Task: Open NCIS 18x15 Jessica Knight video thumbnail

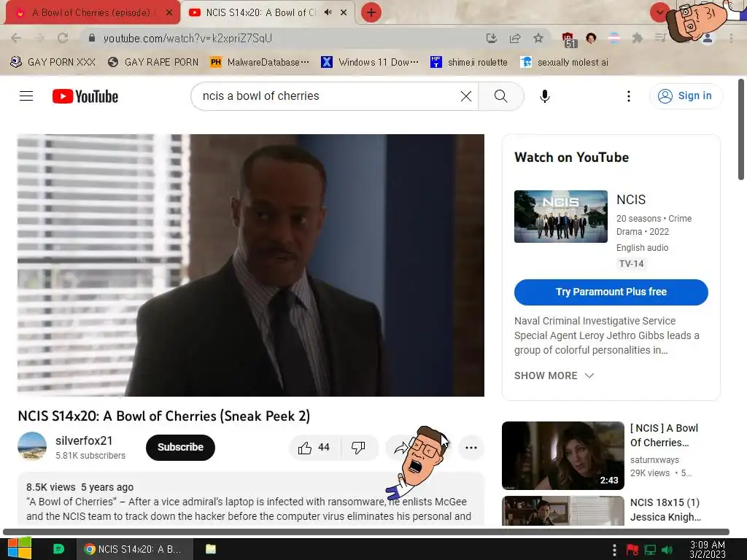Action: (562, 510)
